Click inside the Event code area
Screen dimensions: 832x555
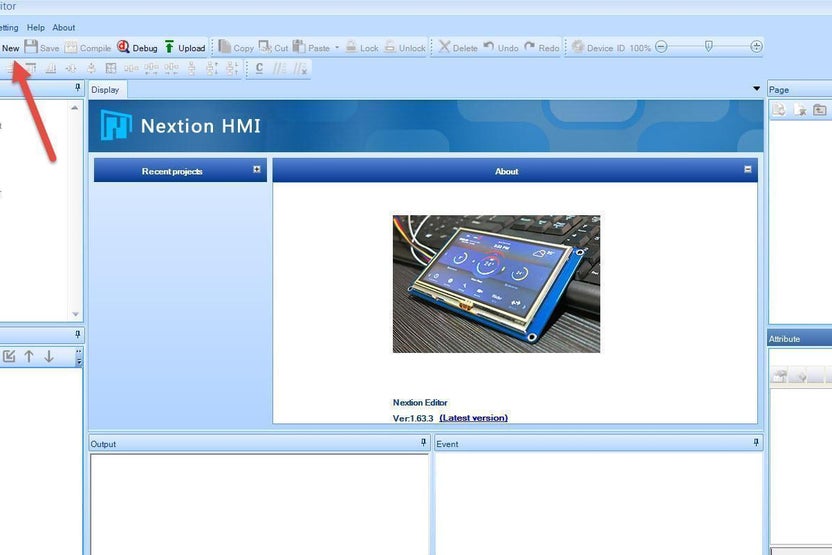599,503
